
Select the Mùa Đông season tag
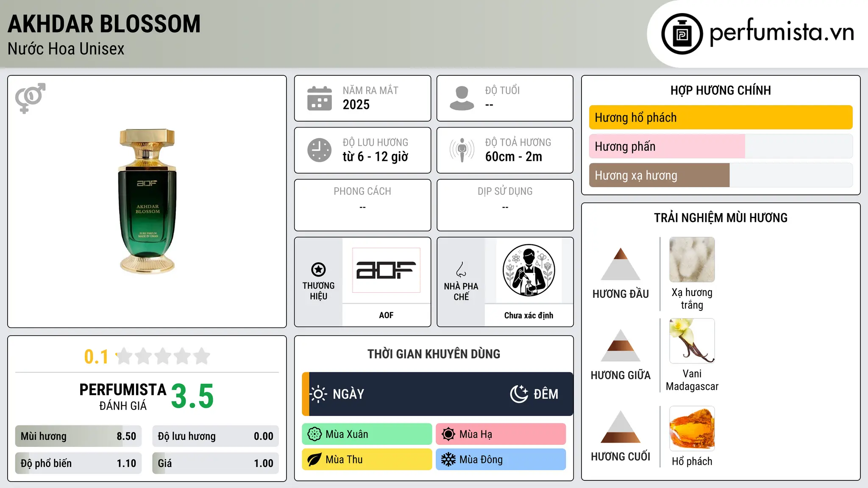[501, 460]
